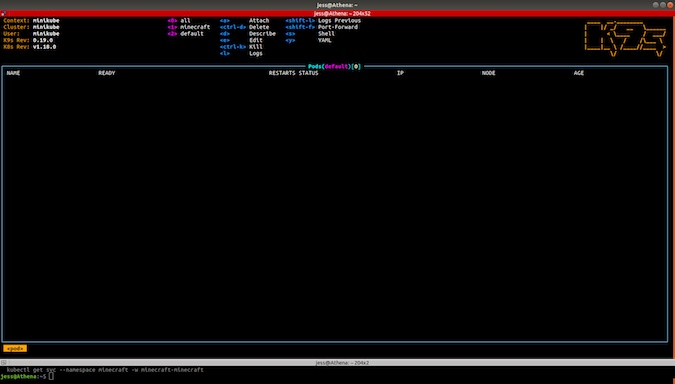Viewport: 675px width, 384px height.
Task: Sort by the RESTARTS column header
Action: 282,73
